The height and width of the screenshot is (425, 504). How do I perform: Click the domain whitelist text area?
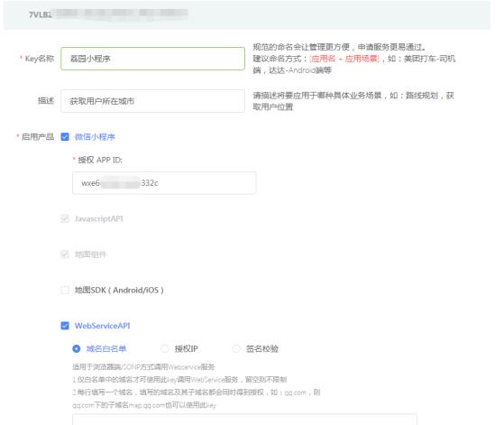click(244, 420)
